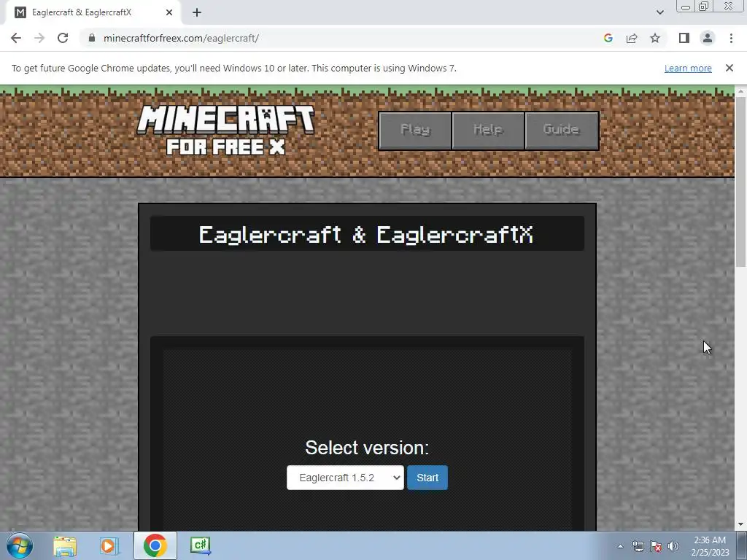Click the network status tray icon
The width and height of the screenshot is (747, 560).
pyautogui.click(x=638, y=546)
